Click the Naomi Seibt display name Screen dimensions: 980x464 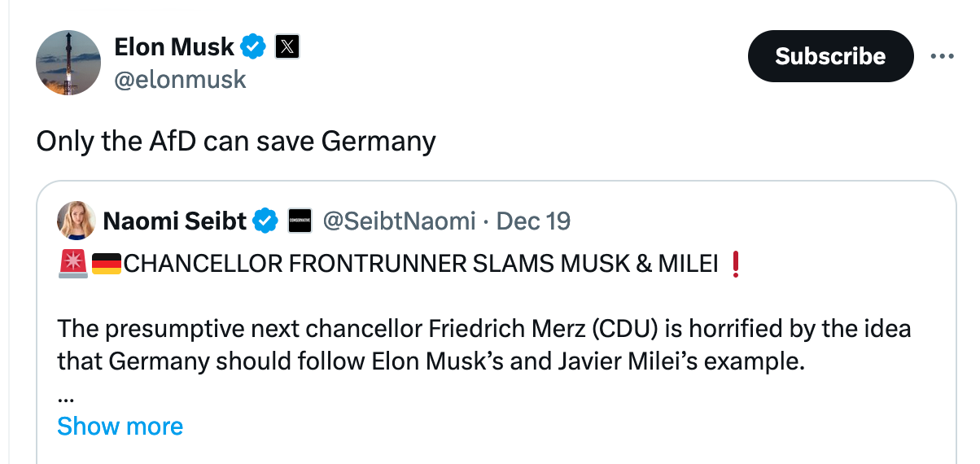click(x=175, y=221)
